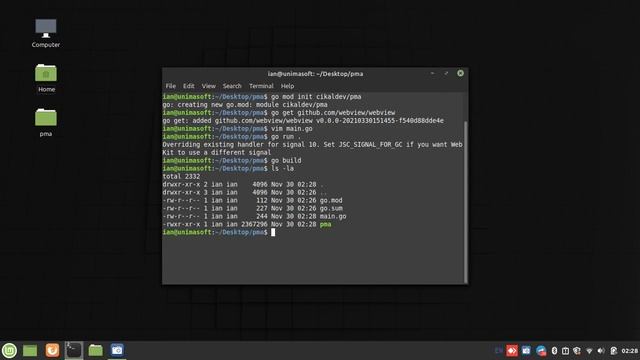Viewport: 640px width, 360px height.
Task: Click the go.sum file name in listing
Action: 331,208
